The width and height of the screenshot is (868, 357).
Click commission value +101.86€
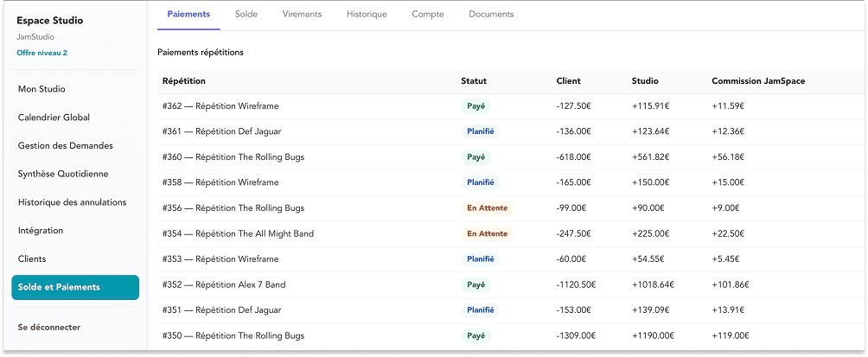tap(731, 284)
